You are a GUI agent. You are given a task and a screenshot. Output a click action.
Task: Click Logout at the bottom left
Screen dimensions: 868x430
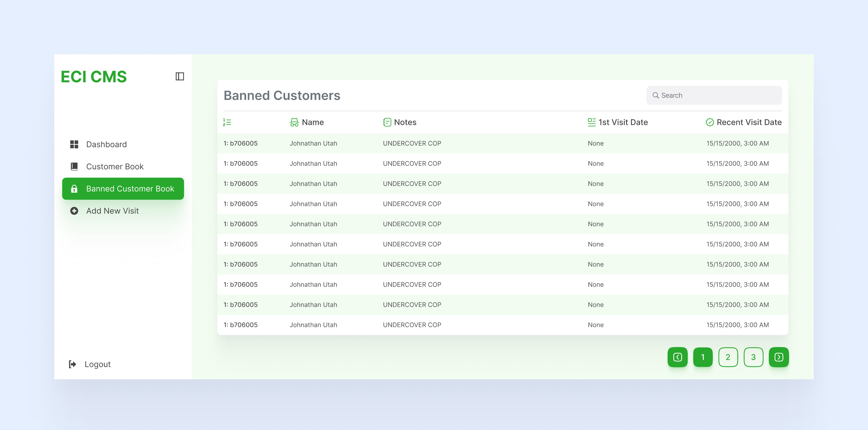(97, 364)
